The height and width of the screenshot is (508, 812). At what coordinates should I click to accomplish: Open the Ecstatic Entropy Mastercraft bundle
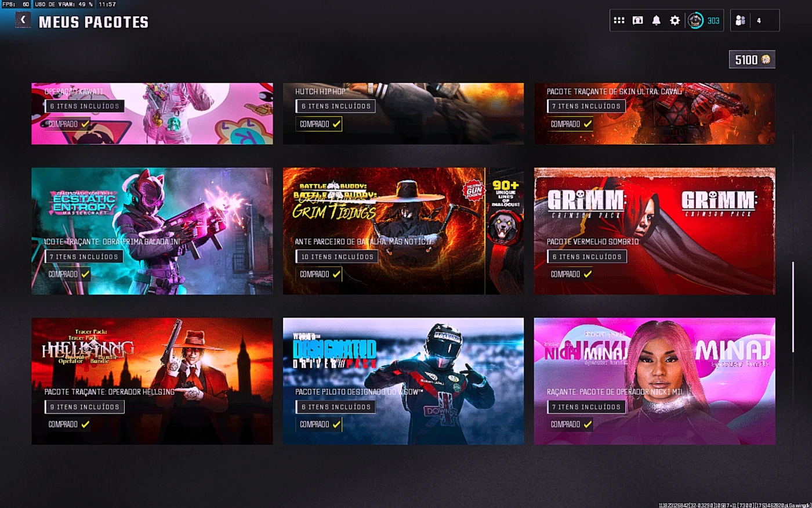[x=152, y=231]
